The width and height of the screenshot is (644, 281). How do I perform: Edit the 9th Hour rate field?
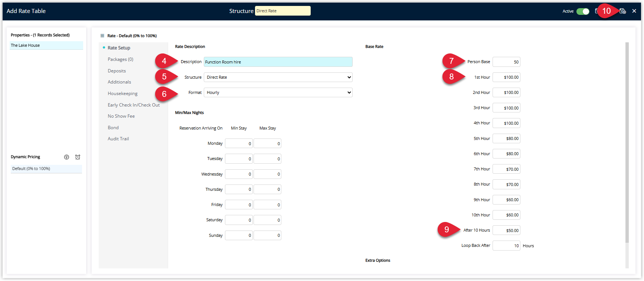point(506,200)
